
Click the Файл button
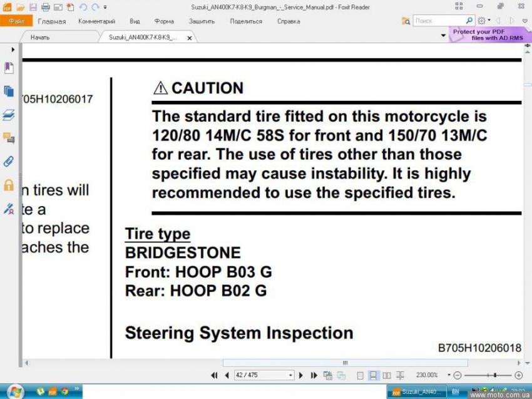(16, 21)
